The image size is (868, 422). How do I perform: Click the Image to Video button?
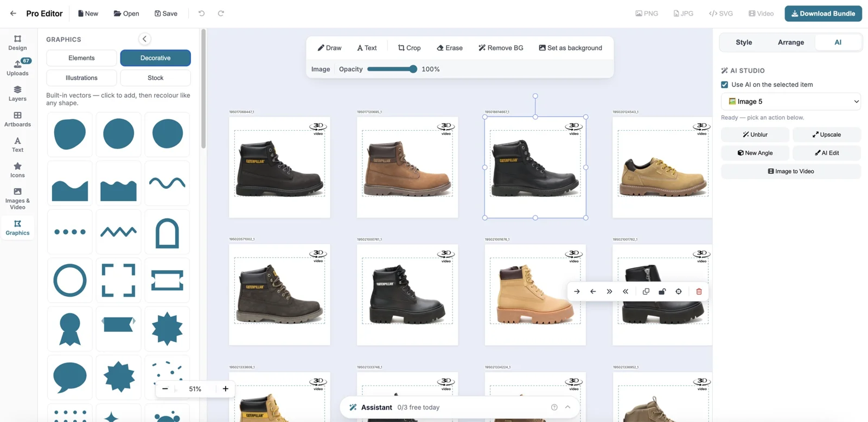(x=791, y=171)
